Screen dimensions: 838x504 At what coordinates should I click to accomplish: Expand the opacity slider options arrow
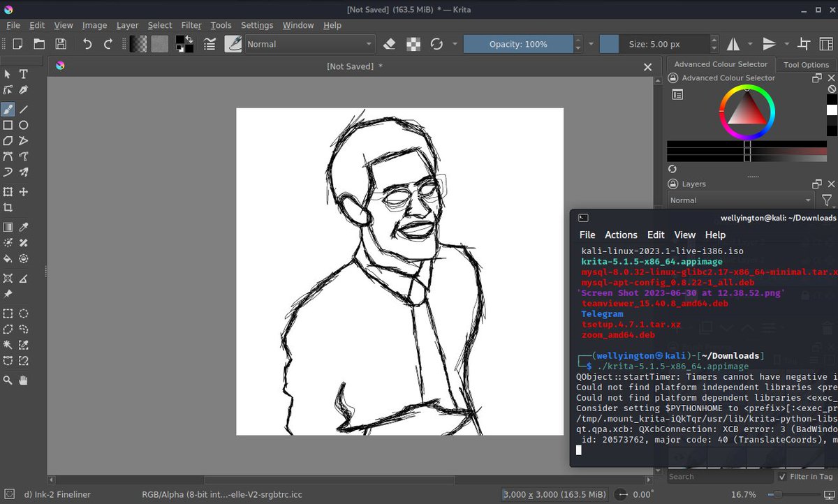591,44
